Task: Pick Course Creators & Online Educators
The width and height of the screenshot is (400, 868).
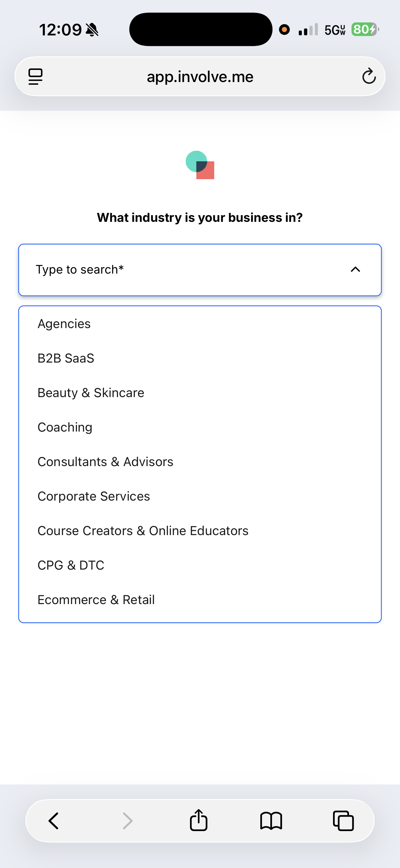Action: tap(200, 531)
